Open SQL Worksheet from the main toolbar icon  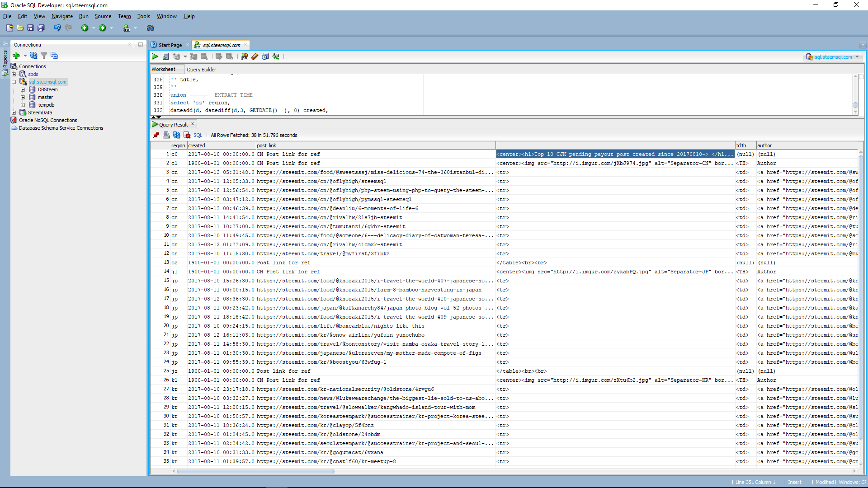click(x=127, y=28)
